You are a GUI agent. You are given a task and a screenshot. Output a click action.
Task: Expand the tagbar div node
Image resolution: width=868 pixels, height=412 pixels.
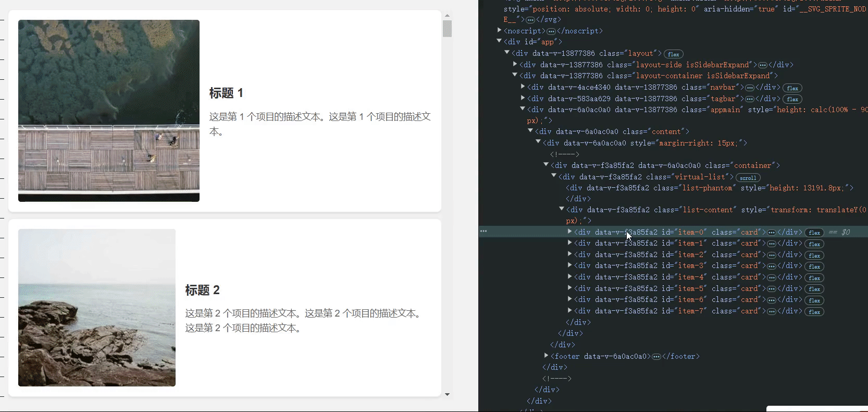(523, 98)
